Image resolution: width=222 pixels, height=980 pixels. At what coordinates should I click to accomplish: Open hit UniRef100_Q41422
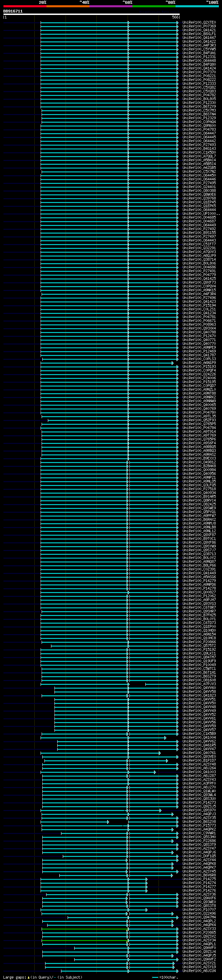point(199,41)
